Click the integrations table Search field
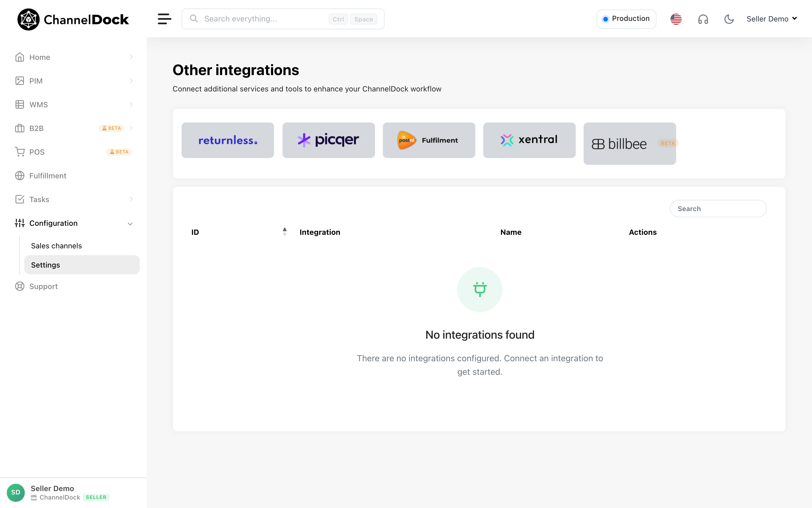The width and height of the screenshot is (812, 508). tap(718, 209)
